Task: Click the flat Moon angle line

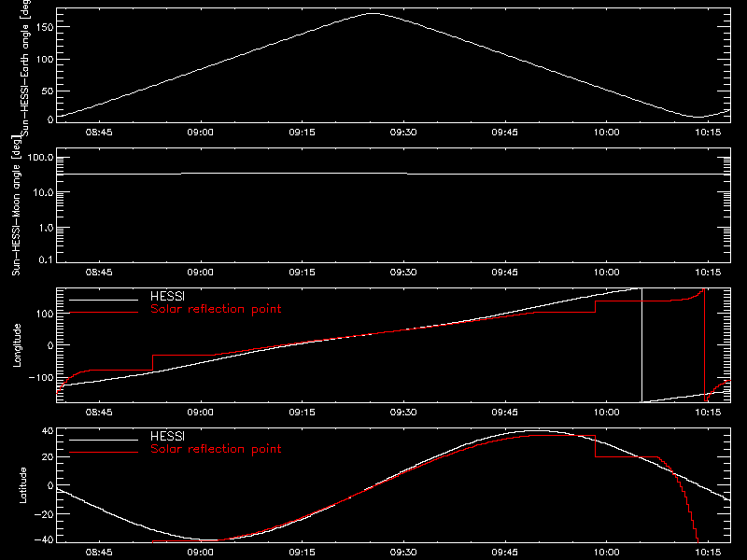Action: pos(393,174)
